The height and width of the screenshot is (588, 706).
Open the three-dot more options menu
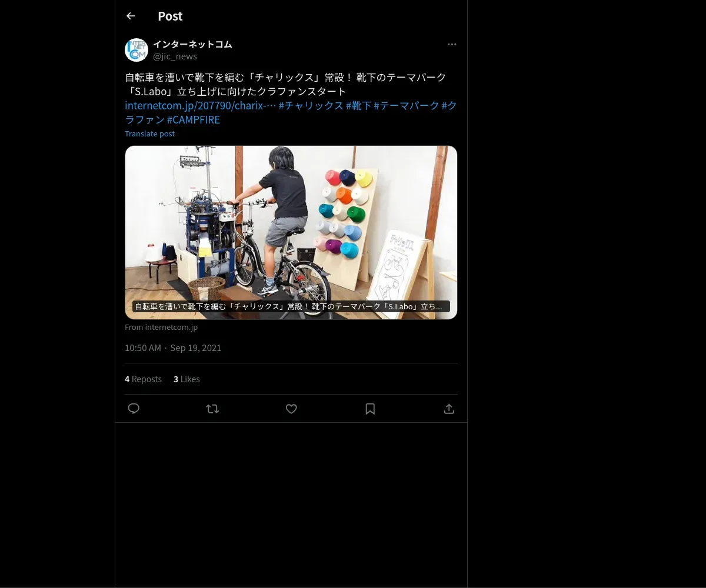click(452, 45)
